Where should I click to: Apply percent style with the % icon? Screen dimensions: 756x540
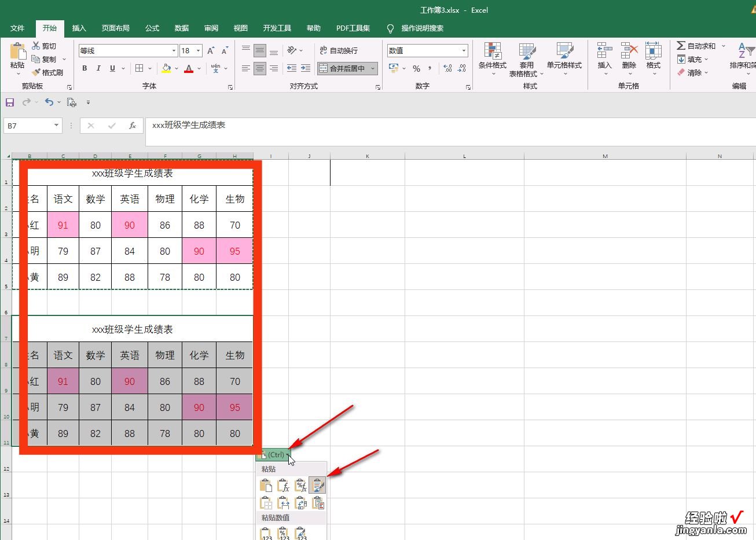pos(416,68)
